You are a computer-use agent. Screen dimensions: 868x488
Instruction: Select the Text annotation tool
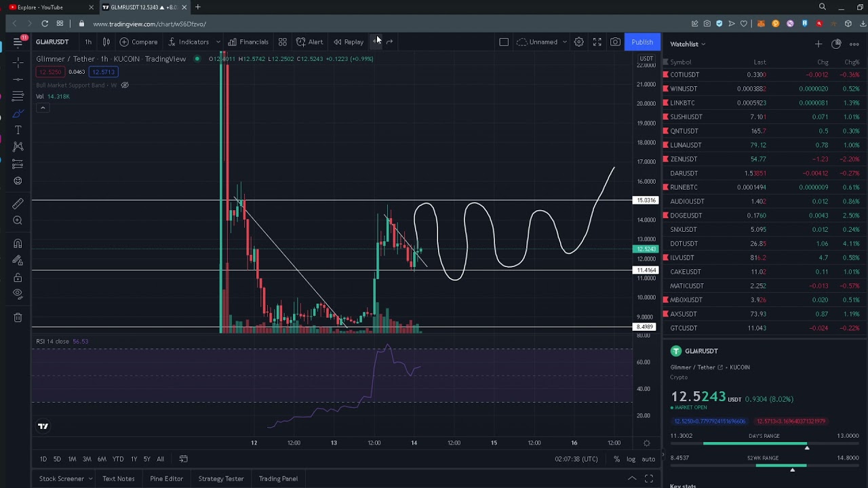click(18, 130)
